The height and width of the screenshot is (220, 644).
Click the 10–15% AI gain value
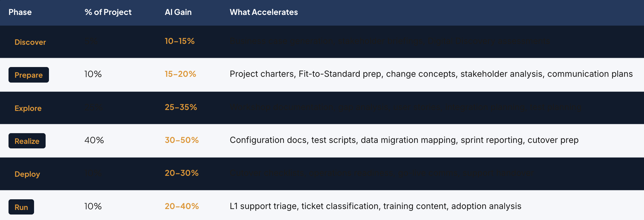pyautogui.click(x=180, y=41)
